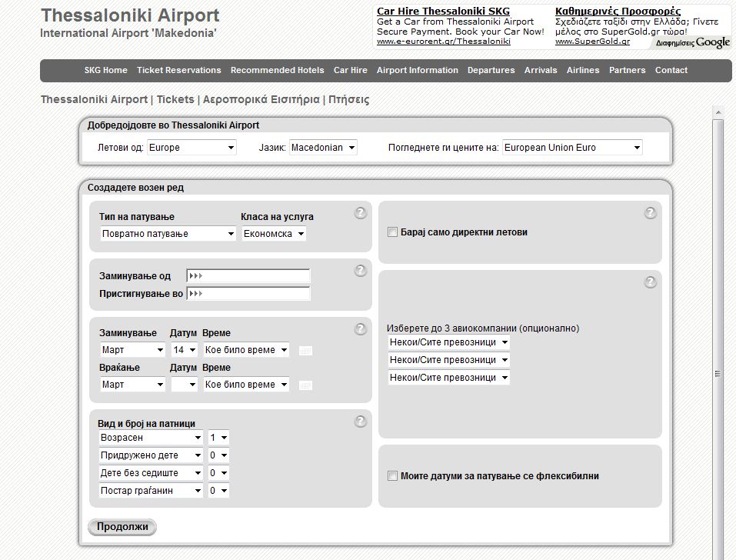Open empty return day dropdown
Screen dimensions: 736x560
point(185,385)
